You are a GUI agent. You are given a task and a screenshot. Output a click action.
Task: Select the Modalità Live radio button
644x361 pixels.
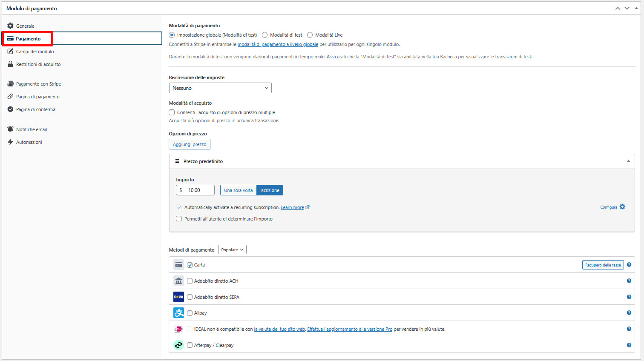tap(310, 35)
